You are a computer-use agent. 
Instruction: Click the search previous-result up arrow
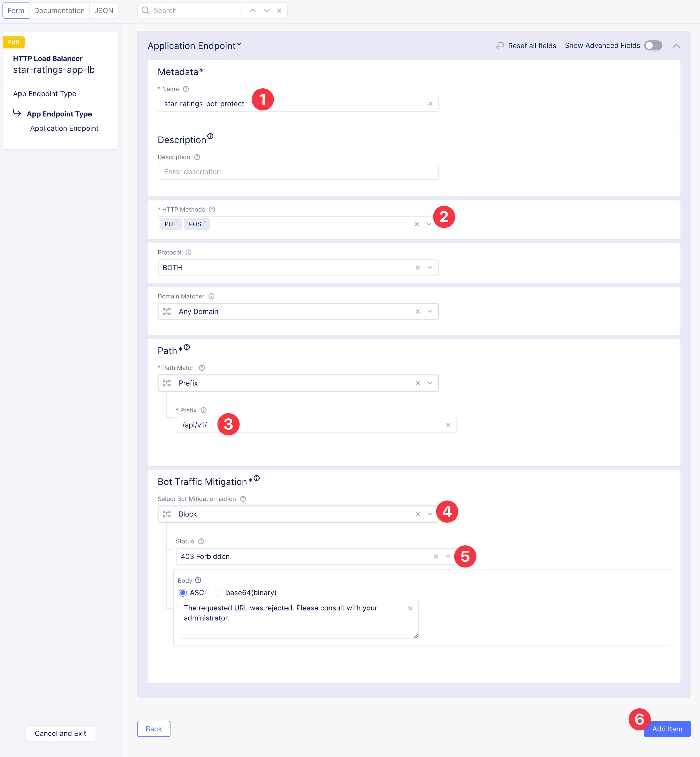coord(252,11)
